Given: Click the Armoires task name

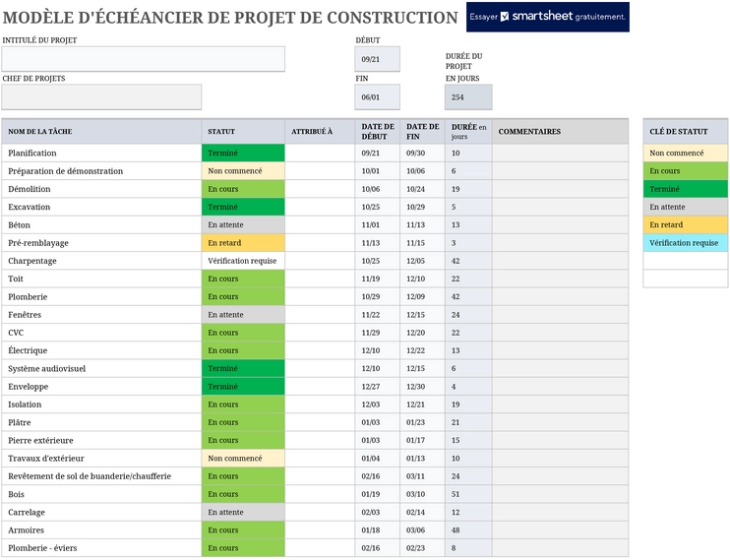Looking at the screenshot, I should 26,530.
